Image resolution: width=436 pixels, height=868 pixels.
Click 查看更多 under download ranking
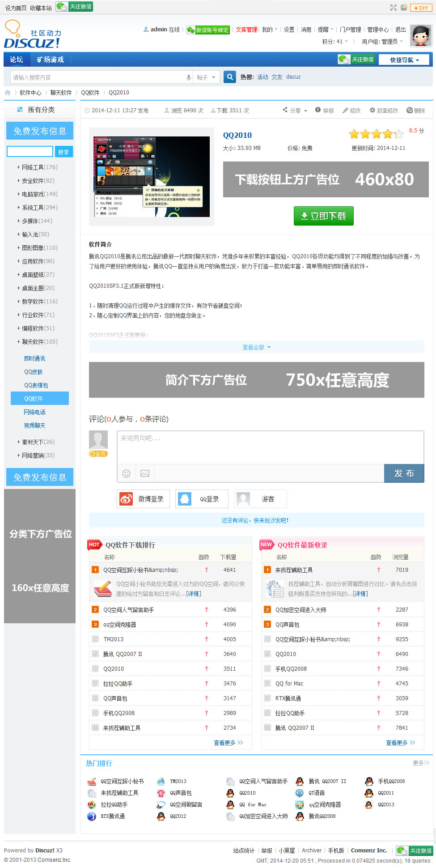pyautogui.click(x=228, y=743)
